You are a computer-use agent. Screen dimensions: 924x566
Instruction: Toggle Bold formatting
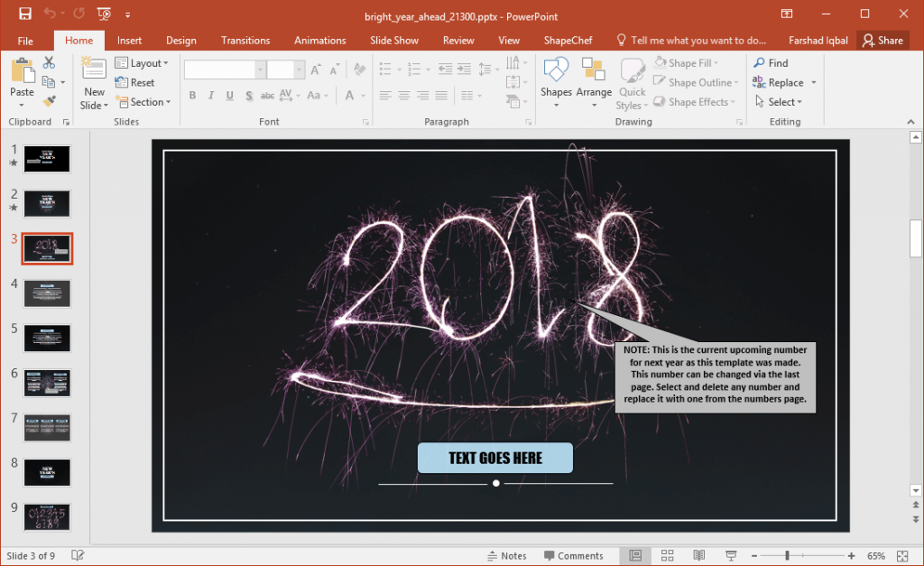(x=192, y=95)
